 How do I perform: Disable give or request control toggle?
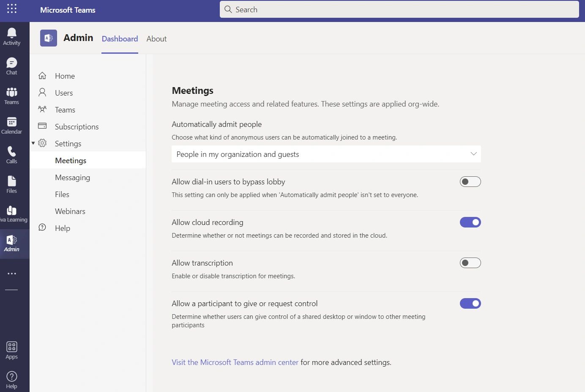click(470, 304)
